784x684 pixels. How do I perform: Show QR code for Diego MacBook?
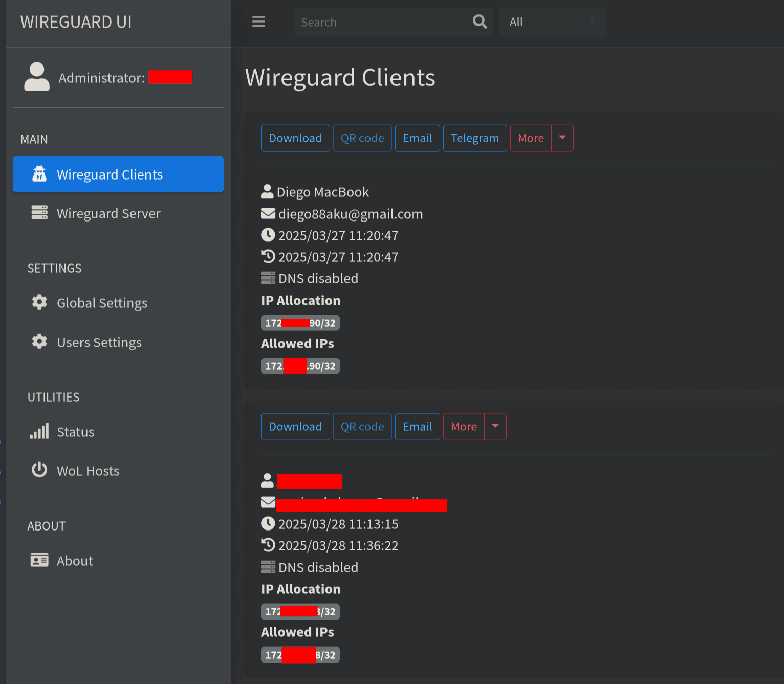(362, 138)
